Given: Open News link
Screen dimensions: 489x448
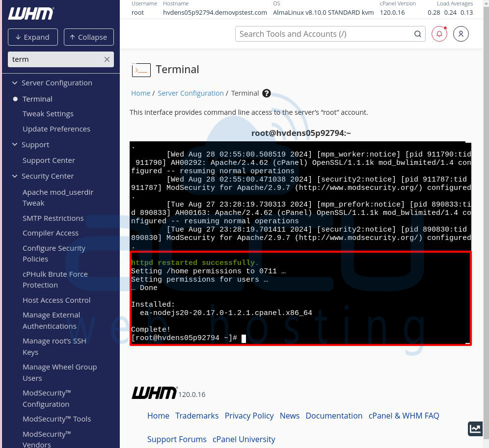Looking at the screenshot, I should (289, 416).
